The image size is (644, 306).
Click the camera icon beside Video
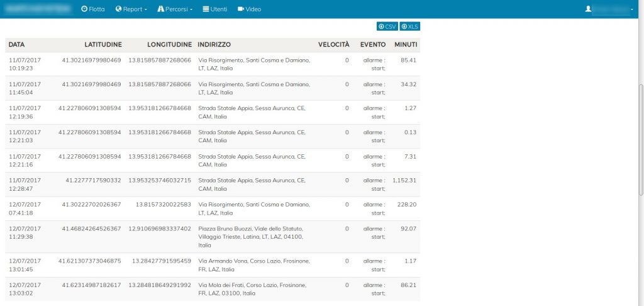pos(241,9)
